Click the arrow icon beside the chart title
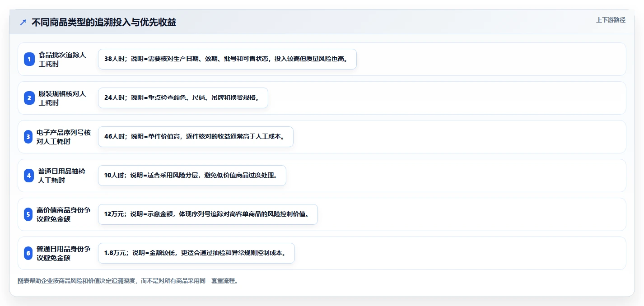The height and width of the screenshot is (306, 644). [x=23, y=22]
